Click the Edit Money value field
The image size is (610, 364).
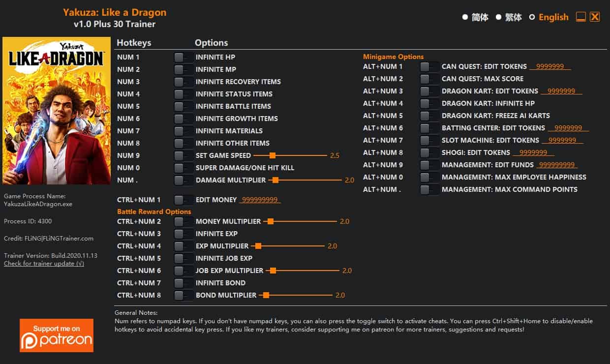coord(260,200)
